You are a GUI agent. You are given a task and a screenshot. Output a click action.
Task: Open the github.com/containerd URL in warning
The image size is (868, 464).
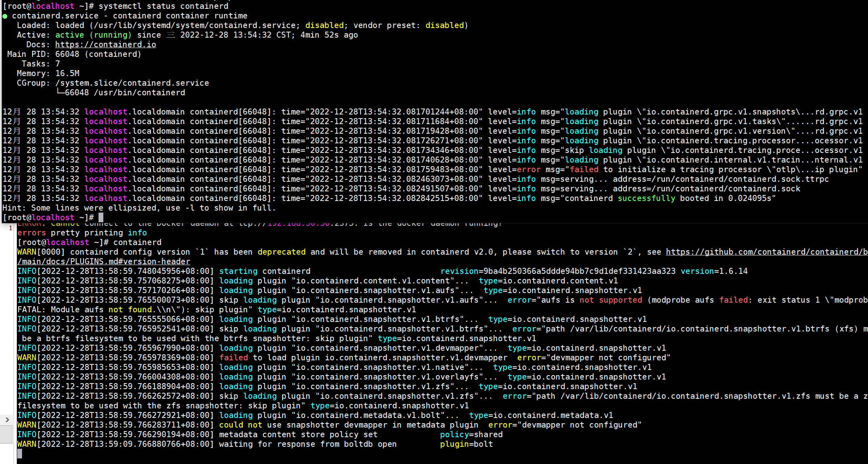point(766,252)
